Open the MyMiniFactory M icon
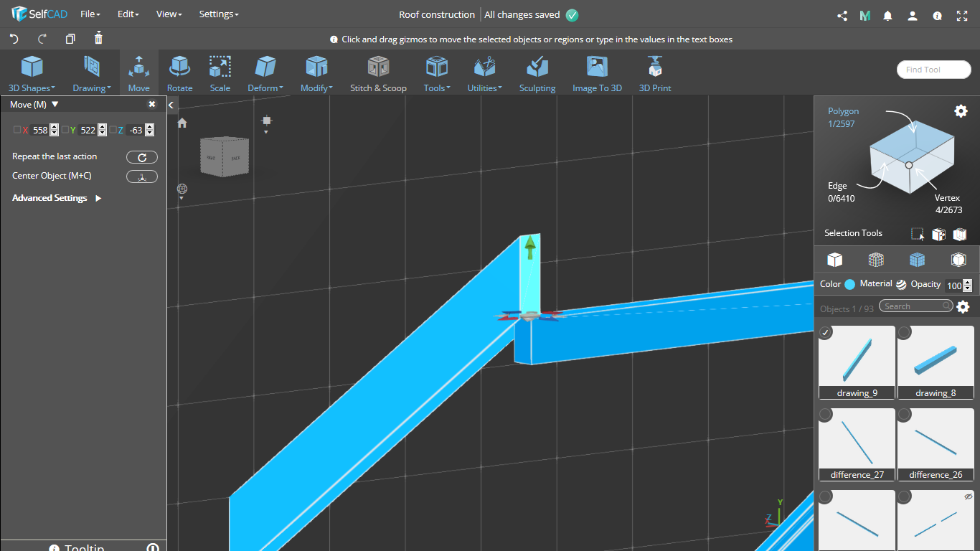The image size is (980, 551). 865,15
